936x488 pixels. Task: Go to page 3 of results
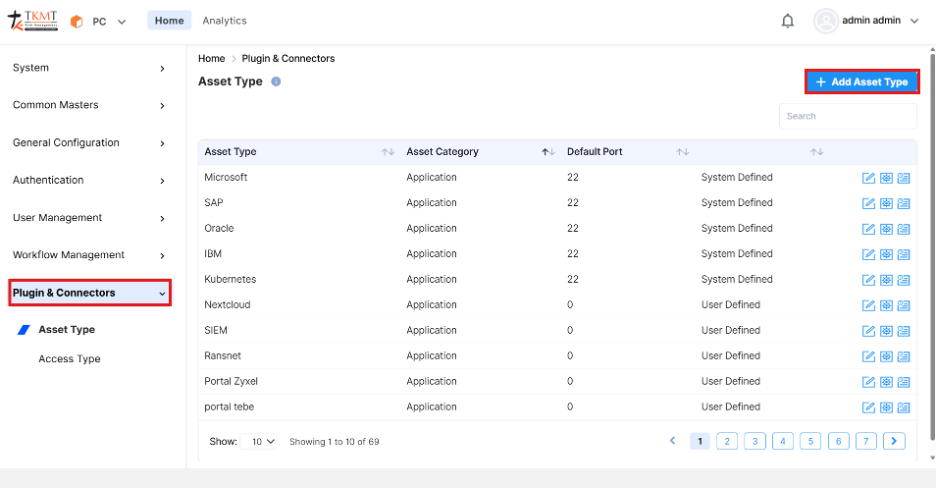coord(755,441)
